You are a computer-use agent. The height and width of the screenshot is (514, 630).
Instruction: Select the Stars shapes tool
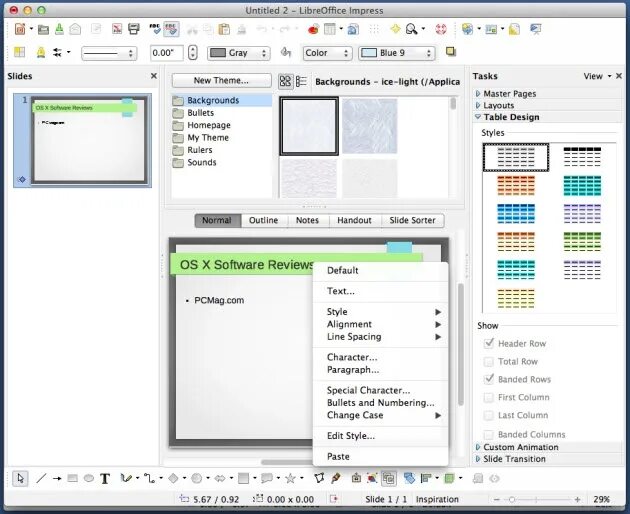[x=290, y=478]
